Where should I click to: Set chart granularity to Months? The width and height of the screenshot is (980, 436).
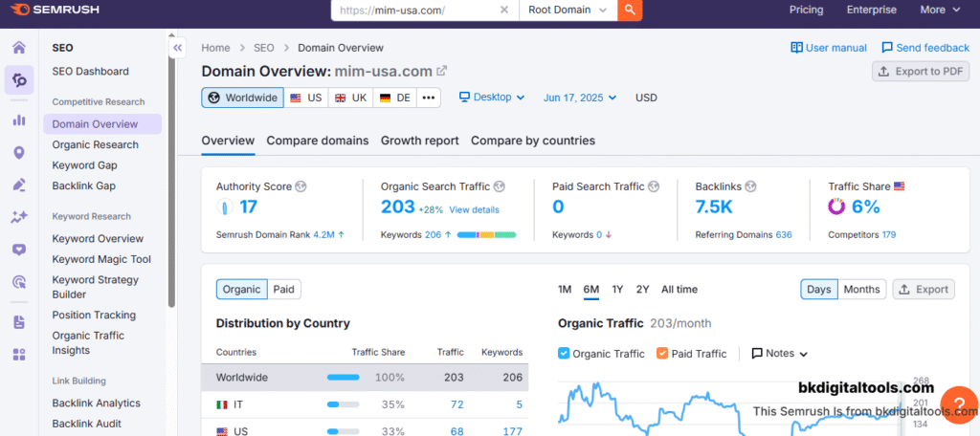(x=862, y=289)
